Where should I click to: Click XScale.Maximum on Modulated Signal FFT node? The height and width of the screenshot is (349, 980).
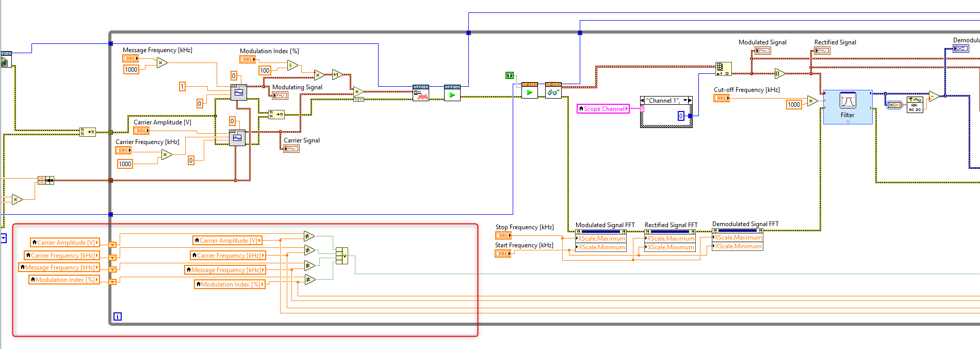[601, 239]
